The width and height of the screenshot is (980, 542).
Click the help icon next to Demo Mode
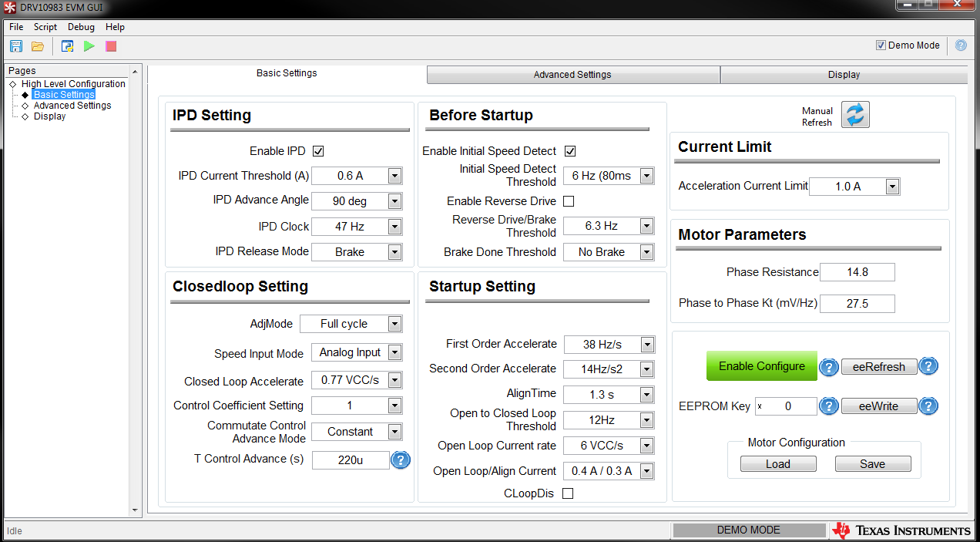pyautogui.click(x=961, y=45)
